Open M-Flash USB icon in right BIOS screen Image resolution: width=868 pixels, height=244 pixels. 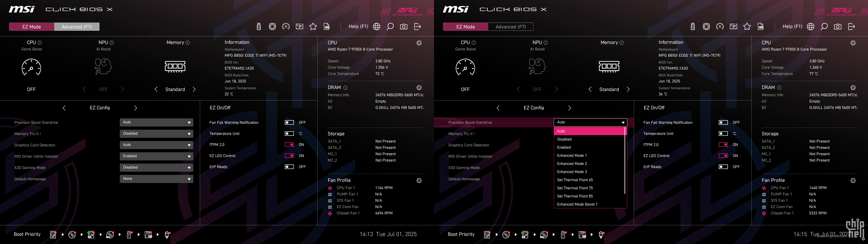click(x=692, y=27)
